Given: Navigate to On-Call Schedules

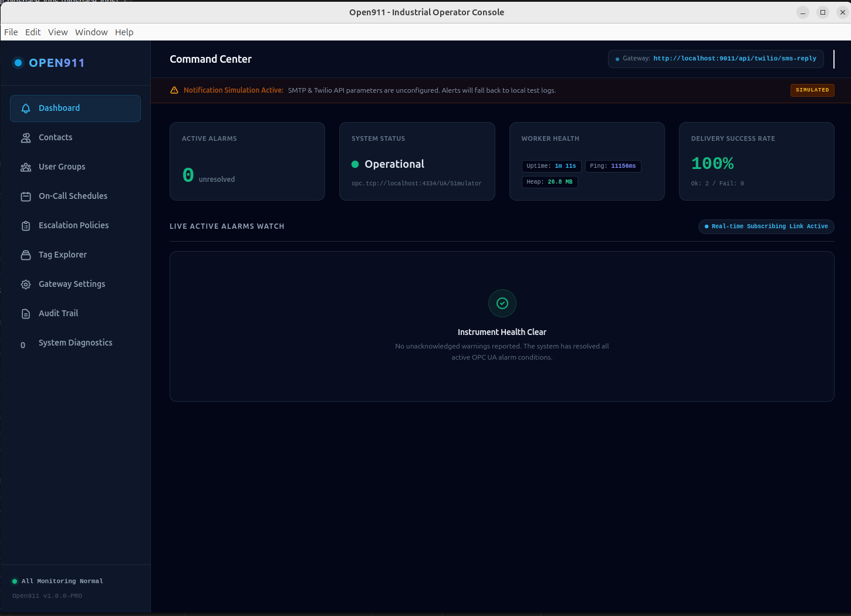Looking at the screenshot, I should tap(75, 197).
